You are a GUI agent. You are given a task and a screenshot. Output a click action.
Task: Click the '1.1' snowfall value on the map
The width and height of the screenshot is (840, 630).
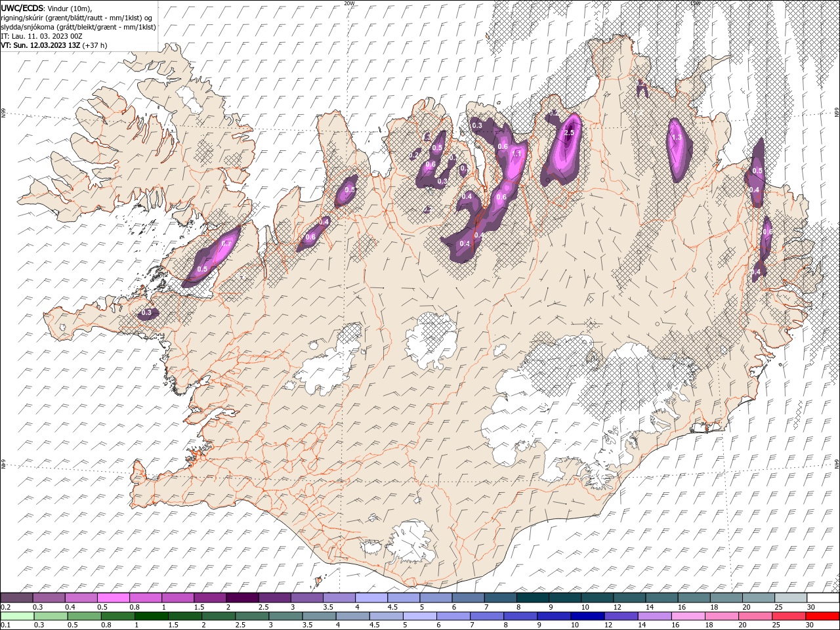tap(516, 154)
